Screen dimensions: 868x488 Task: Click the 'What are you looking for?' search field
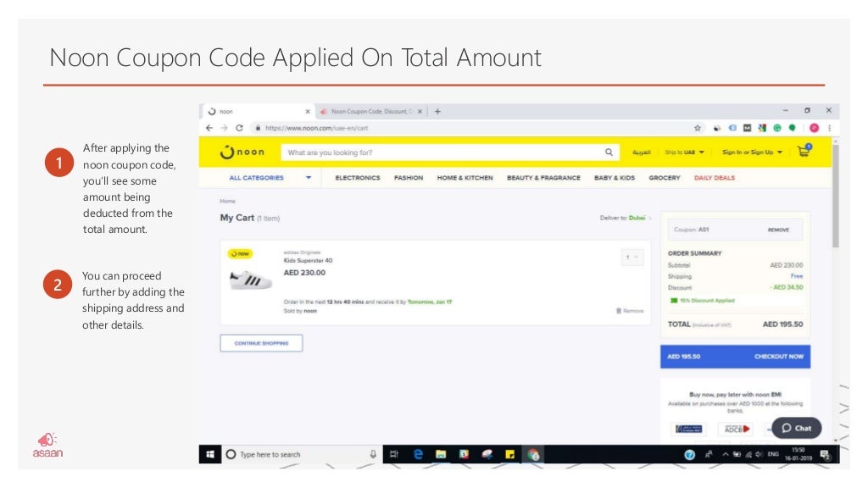click(442, 152)
